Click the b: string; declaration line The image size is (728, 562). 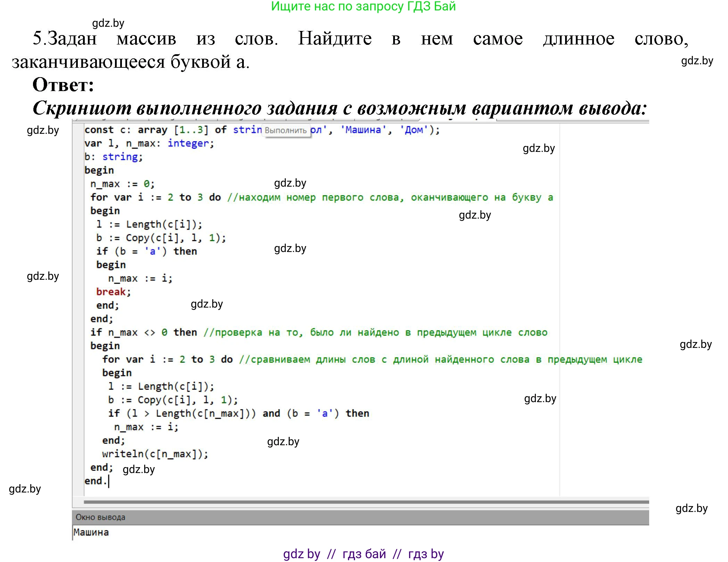click(x=113, y=157)
